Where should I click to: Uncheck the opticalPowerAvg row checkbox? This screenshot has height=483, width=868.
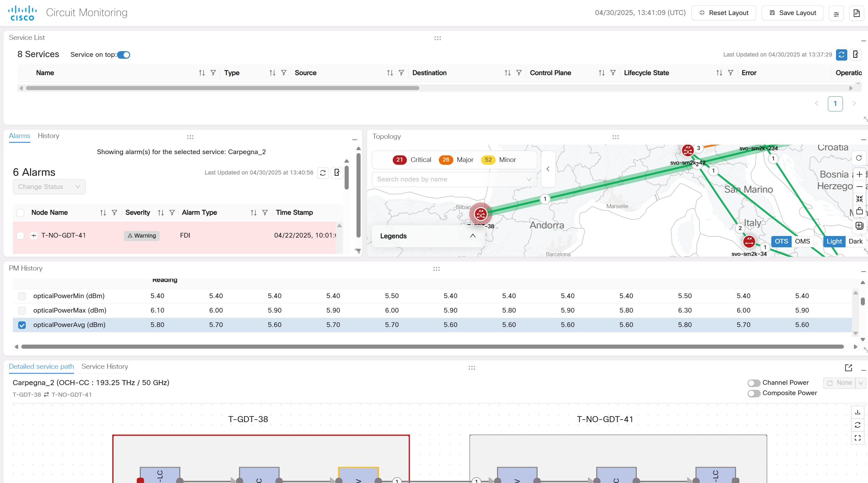coord(22,325)
